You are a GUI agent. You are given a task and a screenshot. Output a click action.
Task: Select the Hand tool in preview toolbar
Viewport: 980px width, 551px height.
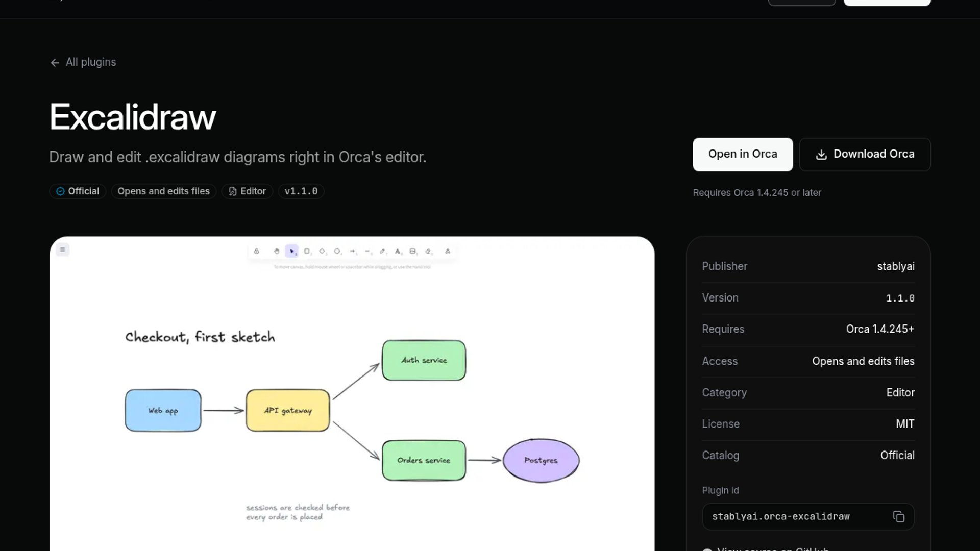click(x=276, y=251)
